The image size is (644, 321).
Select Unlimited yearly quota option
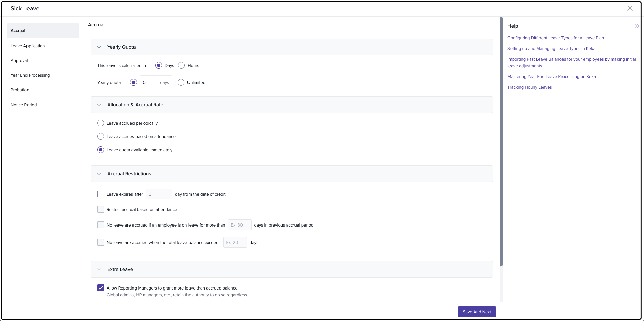(181, 83)
